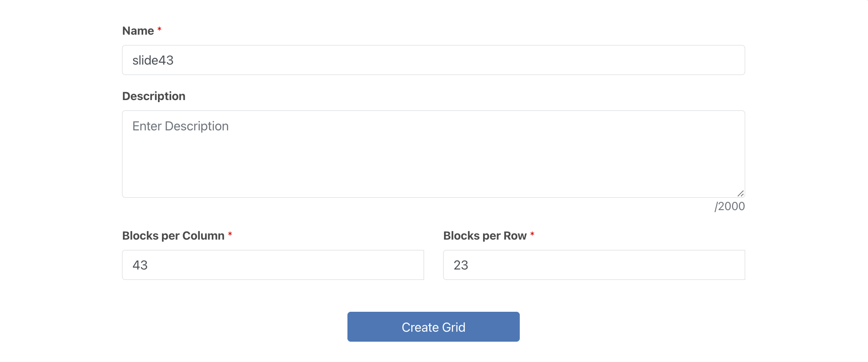Focus the Description text area
This screenshot has width=868, height=362.
[433, 154]
